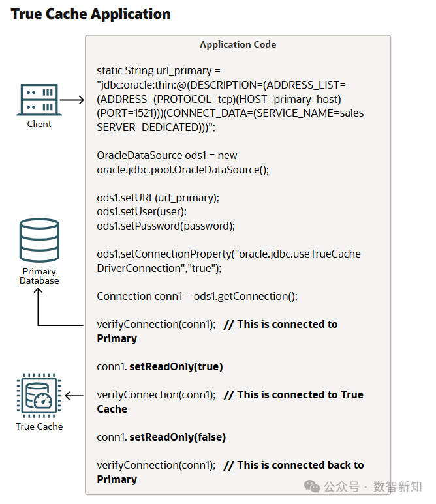Click the setConnectionProperty useTrueCache line
Viewport: 436px width, 504px height.
coord(228,254)
